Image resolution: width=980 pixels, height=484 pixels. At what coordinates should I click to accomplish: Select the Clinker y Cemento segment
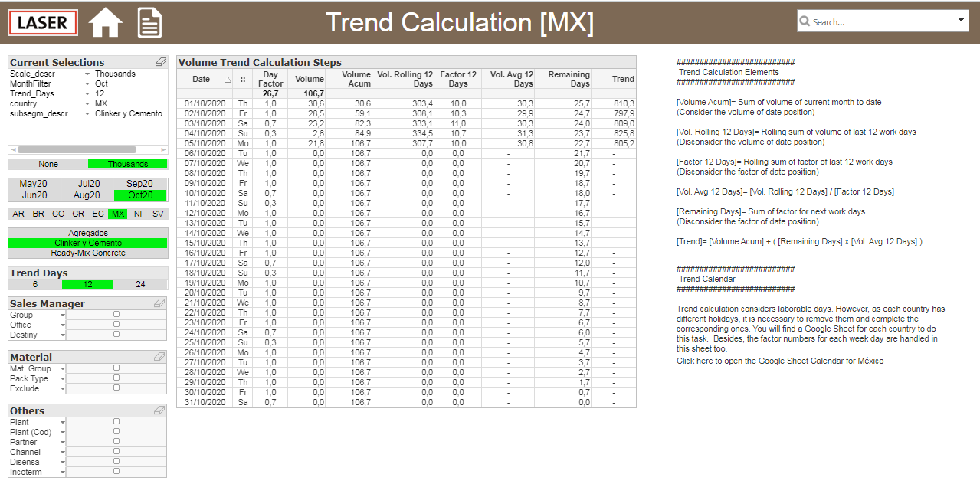(88, 243)
